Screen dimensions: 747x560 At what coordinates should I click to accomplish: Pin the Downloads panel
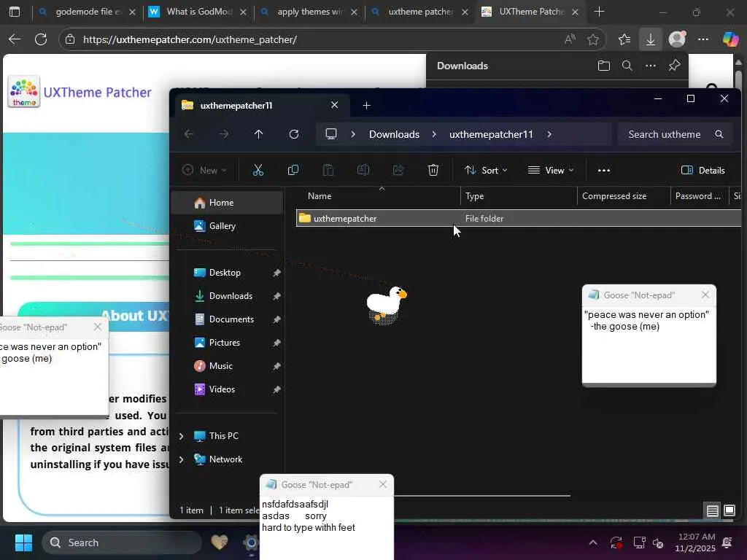(674, 66)
